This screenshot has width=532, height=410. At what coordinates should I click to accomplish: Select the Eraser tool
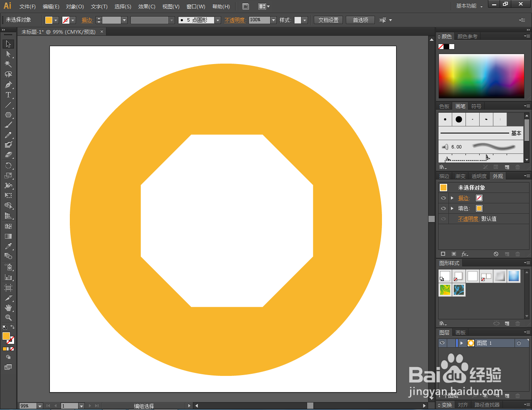pos(8,155)
